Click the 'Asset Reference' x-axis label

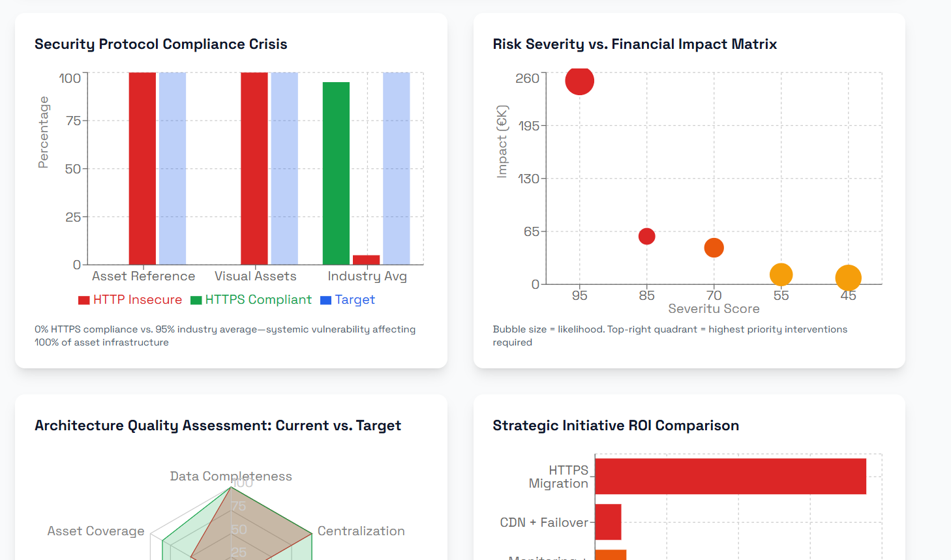tap(143, 276)
